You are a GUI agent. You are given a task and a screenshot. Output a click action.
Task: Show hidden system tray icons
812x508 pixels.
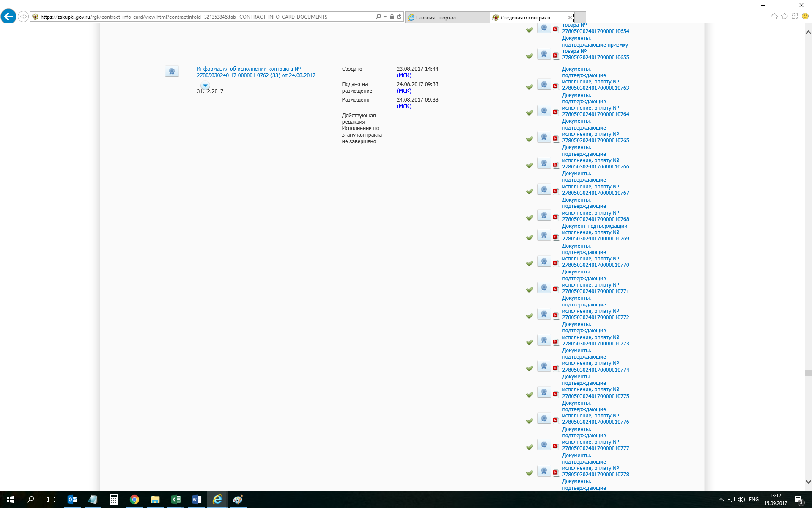point(721,500)
